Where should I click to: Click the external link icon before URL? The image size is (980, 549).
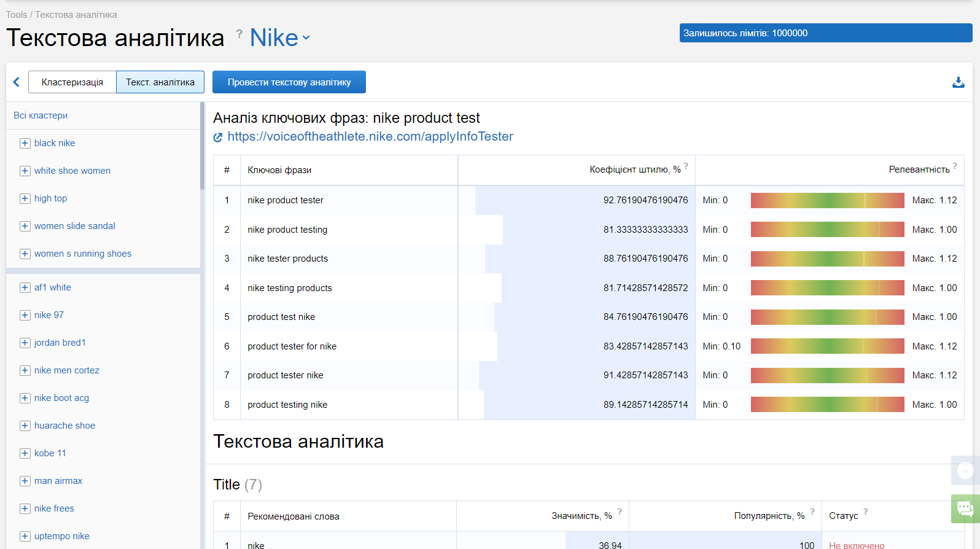click(x=218, y=138)
